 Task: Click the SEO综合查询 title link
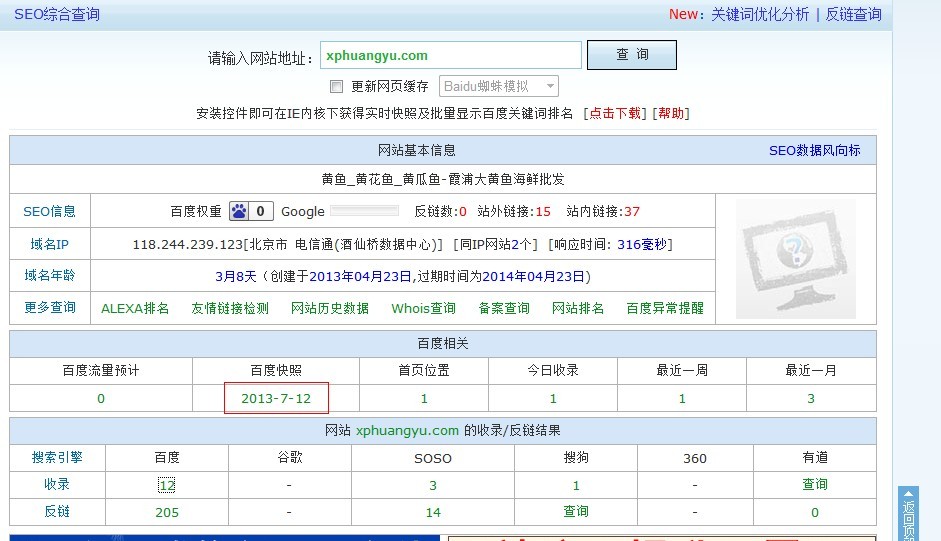coord(57,14)
